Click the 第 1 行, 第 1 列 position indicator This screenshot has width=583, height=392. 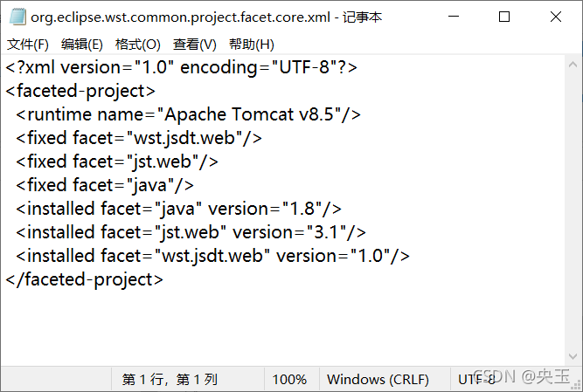coord(170,380)
